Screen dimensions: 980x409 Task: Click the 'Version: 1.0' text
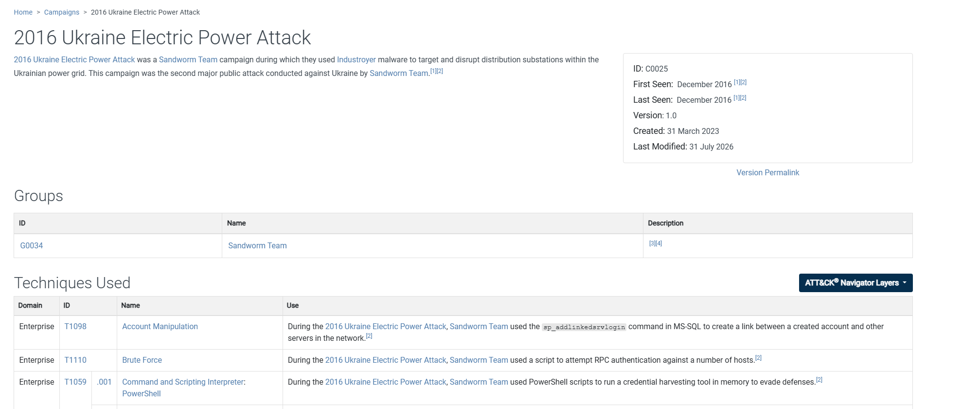click(x=655, y=115)
